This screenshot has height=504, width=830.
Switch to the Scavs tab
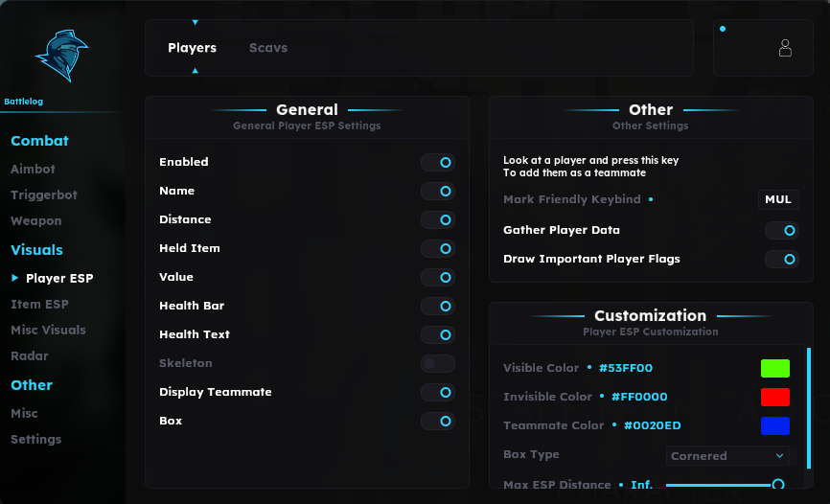tap(268, 48)
